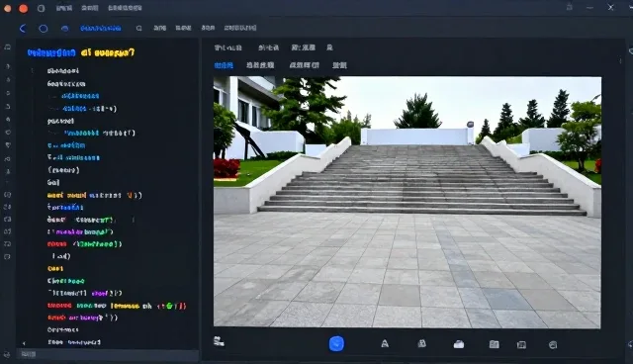Select the blue highlighted label in the toolbar
Viewport: 633px width, 364px height.
click(x=101, y=28)
